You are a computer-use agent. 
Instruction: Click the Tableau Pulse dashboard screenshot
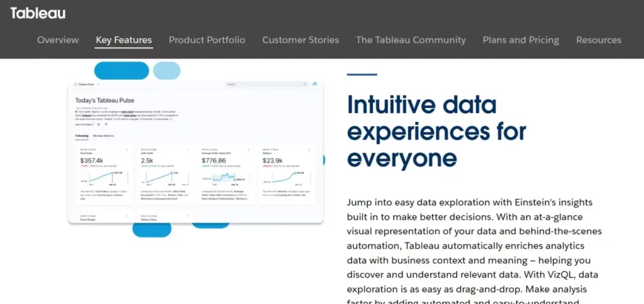tap(196, 152)
